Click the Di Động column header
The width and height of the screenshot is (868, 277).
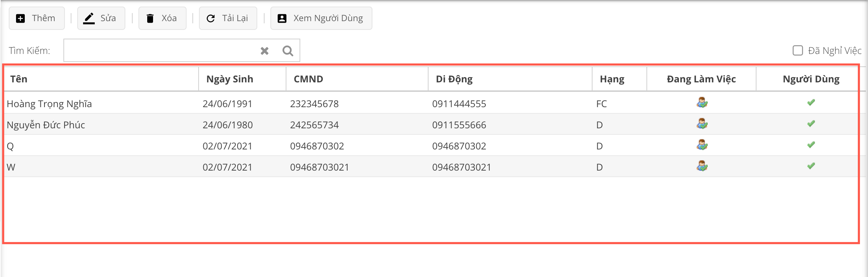[x=454, y=79]
